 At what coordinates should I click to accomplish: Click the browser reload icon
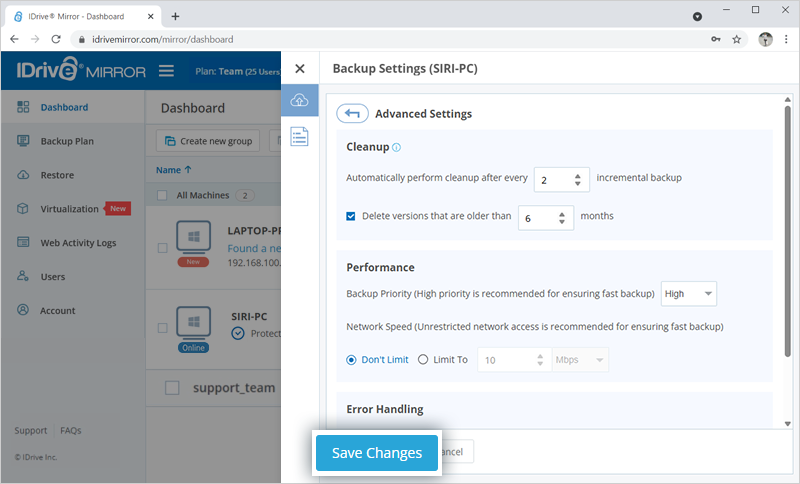click(x=58, y=40)
